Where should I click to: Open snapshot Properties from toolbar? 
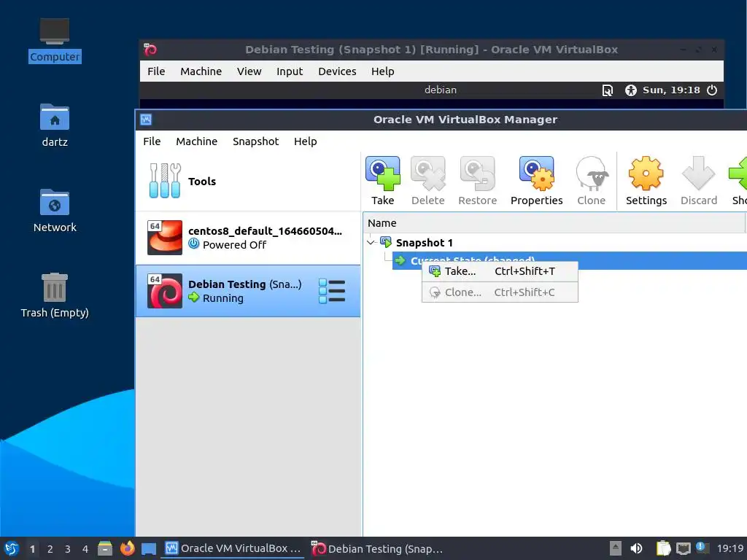tap(536, 181)
